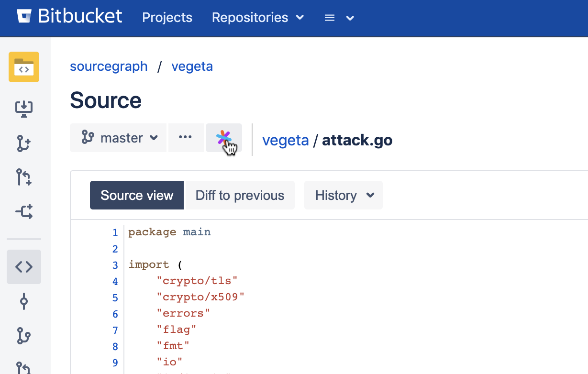
Task: Click the "flag" import string
Action: pyautogui.click(x=177, y=330)
